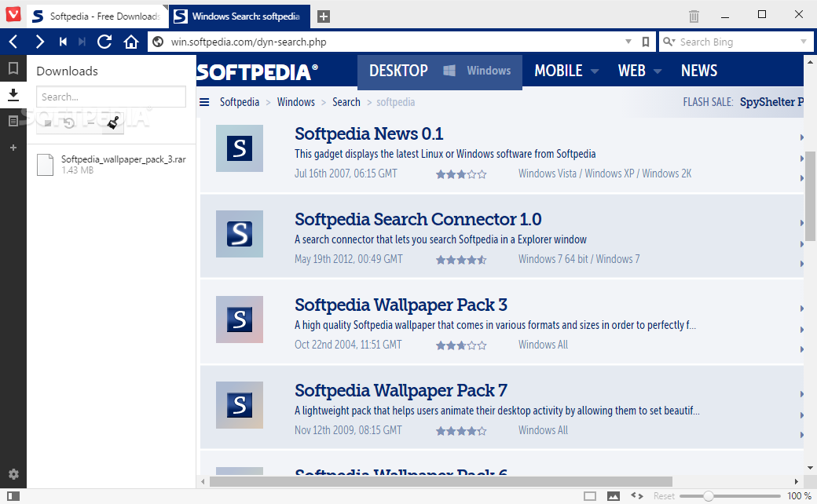This screenshot has height=504, width=817.
Task: Open Vivaldi settings gear icon
Action: pyautogui.click(x=13, y=474)
